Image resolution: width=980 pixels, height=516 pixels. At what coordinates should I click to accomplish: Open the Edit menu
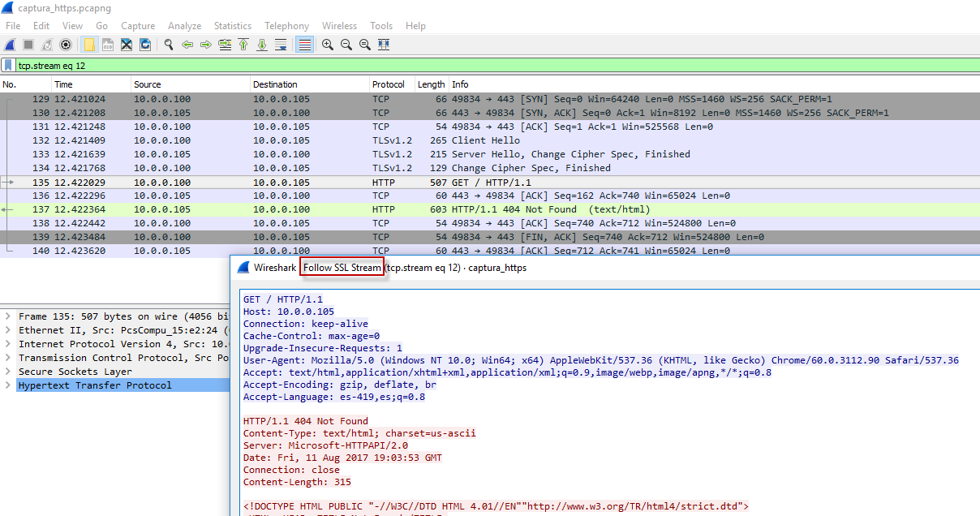coord(41,26)
